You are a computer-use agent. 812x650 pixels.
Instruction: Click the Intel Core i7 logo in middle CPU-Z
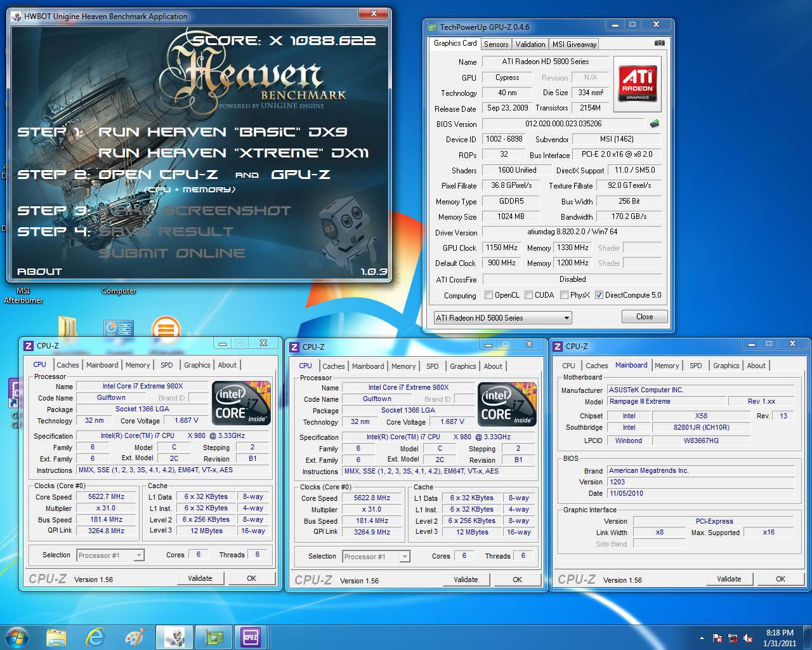click(x=507, y=404)
